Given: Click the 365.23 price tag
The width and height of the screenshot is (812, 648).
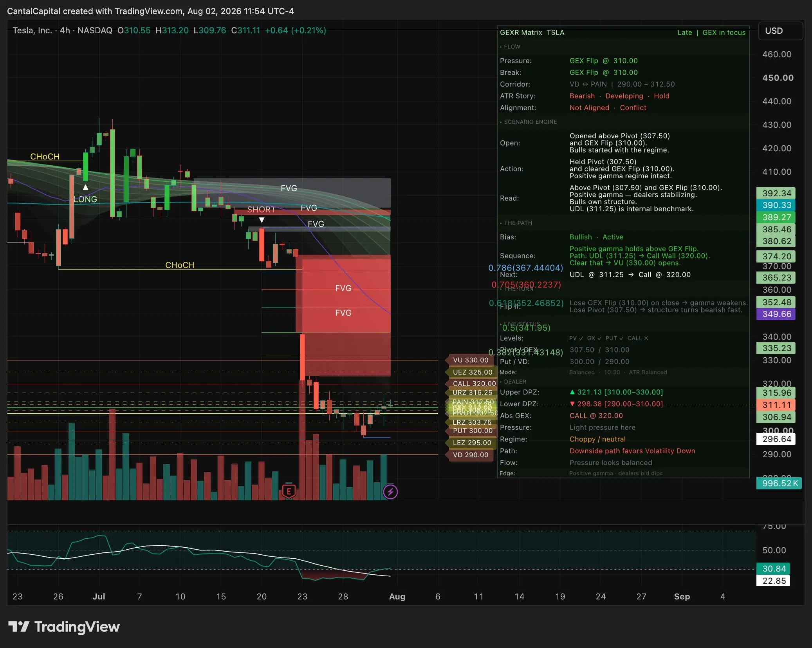Looking at the screenshot, I should 776,277.
